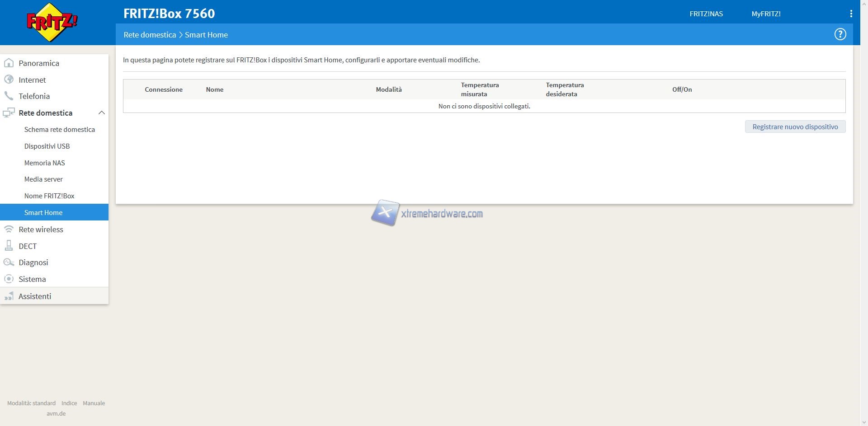The image size is (868, 426).
Task: Click Rete domestica breadcrumb link
Action: (x=150, y=35)
